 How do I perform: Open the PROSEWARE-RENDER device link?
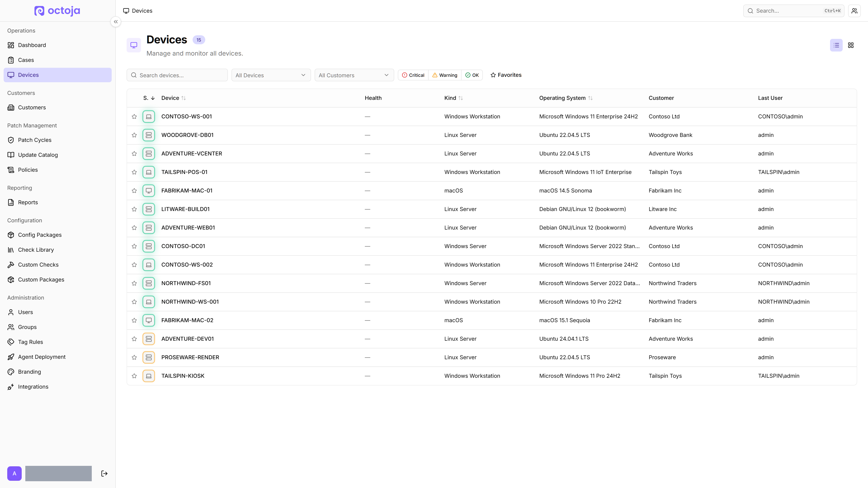190,357
